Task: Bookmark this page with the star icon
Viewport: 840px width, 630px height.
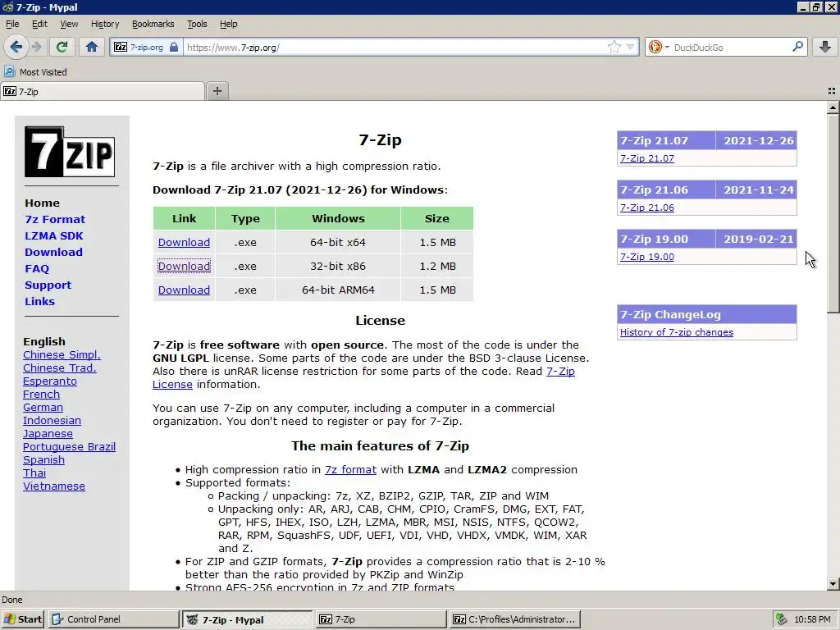Action: click(x=614, y=47)
